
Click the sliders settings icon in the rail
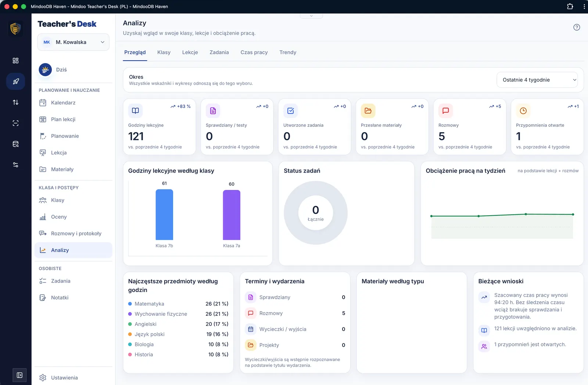15,165
